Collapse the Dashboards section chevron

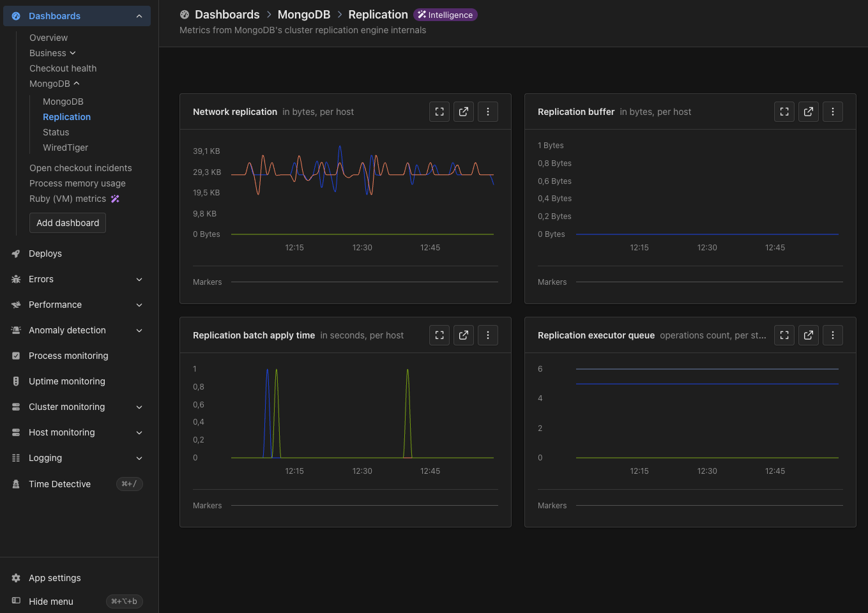pyautogui.click(x=139, y=16)
